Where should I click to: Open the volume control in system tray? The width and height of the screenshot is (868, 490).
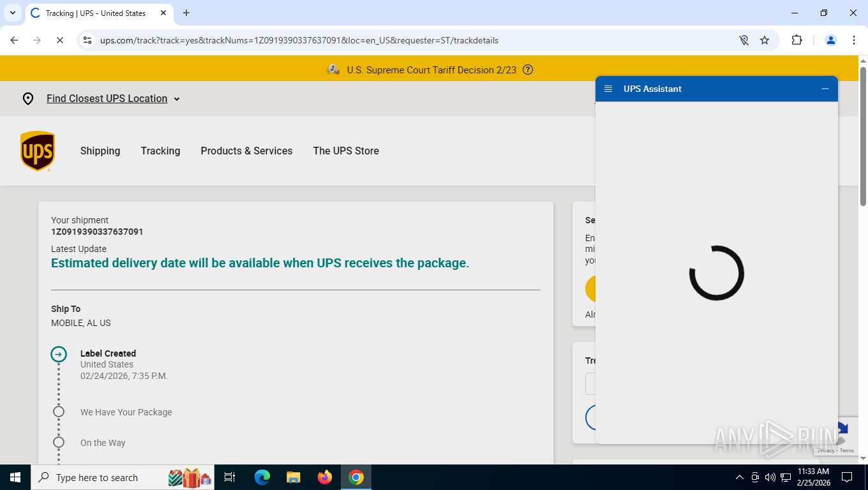pos(770,477)
